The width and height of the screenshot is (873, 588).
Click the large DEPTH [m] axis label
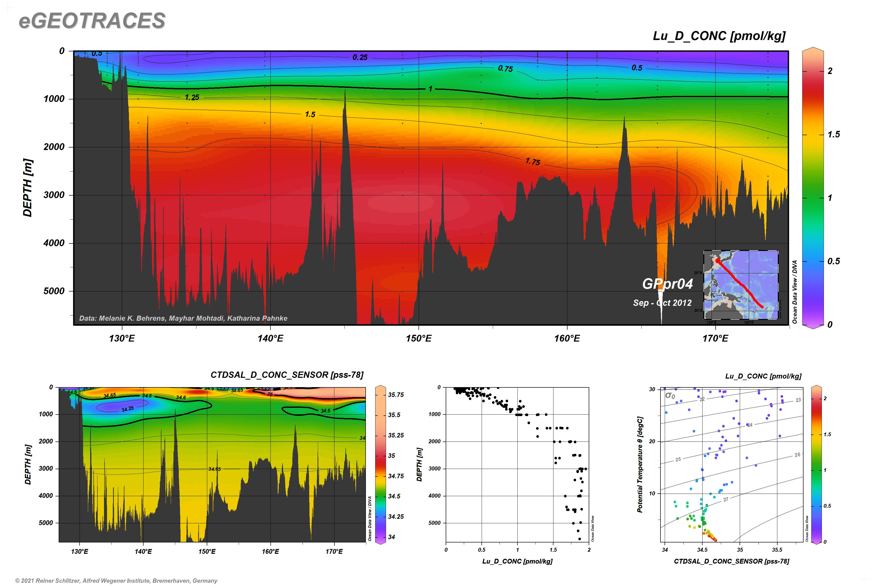[28, 188]
